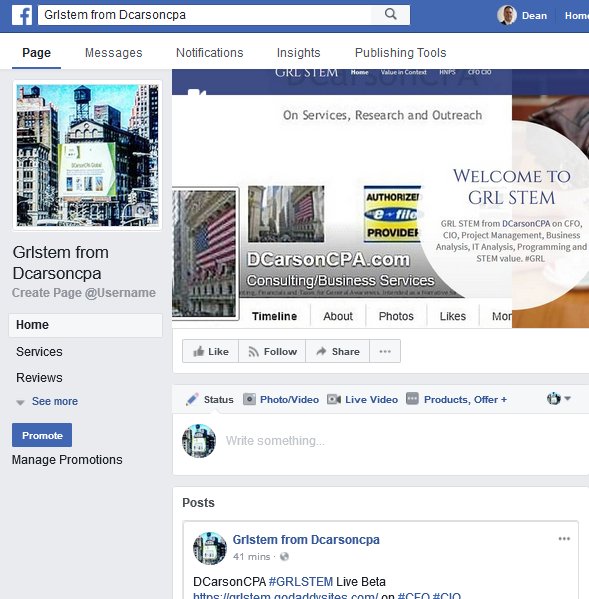
Task: Click the blue Promote button
Action: 42,435
